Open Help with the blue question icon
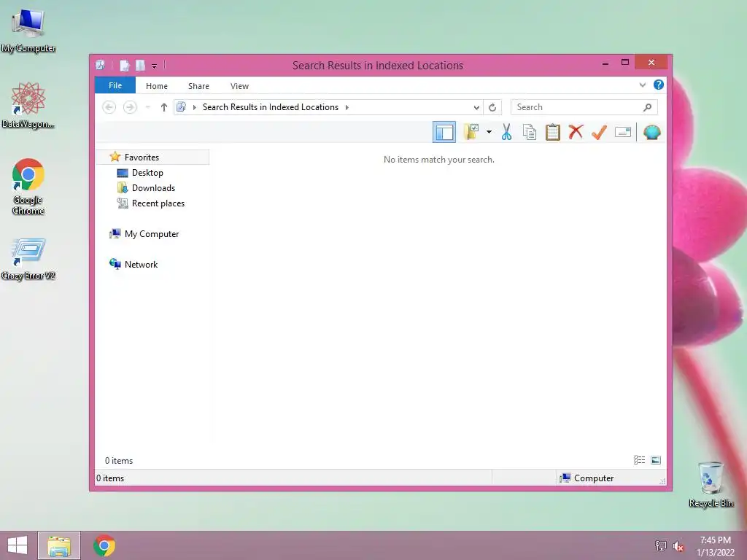Viewport: 747px width, 560px height. [x=659, y=85]
